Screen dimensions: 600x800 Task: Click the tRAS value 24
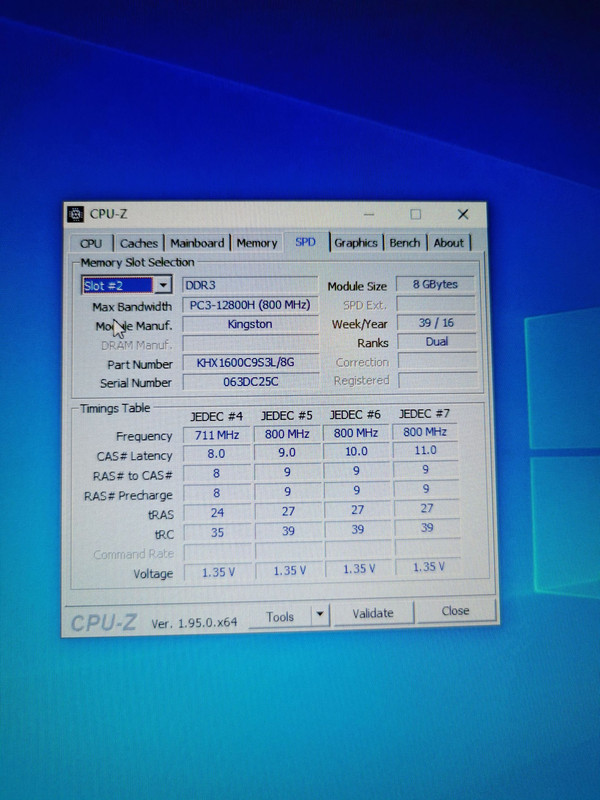click(217, 512)
